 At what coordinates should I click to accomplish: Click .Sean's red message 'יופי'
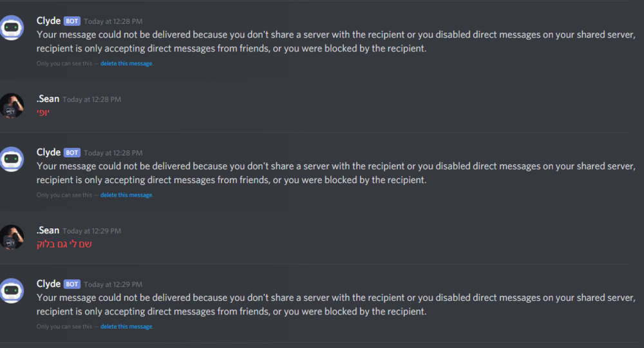(x=43, y=113)
